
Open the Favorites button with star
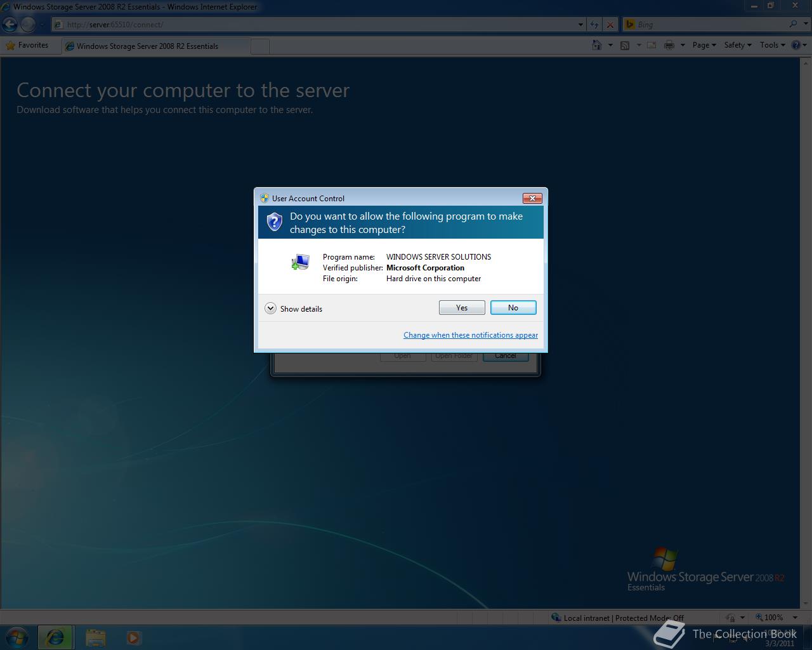point(27,45)
